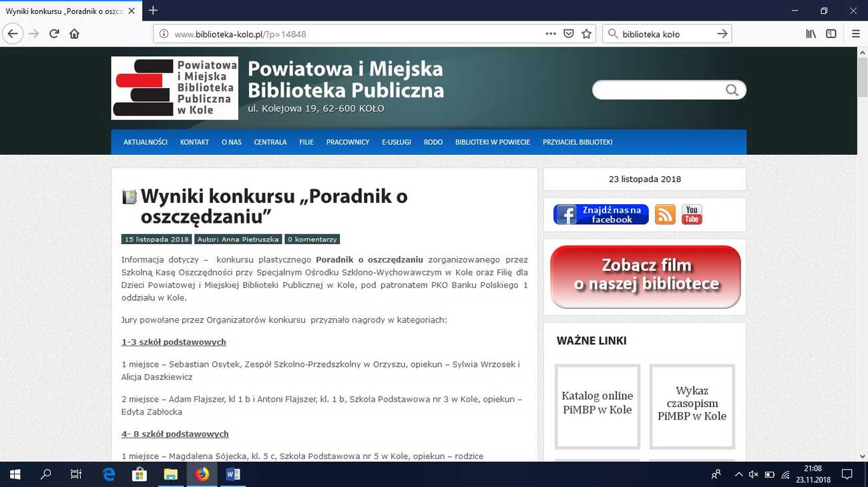Reload the current page
The image size is (868, 487).
[x=54, y=33]
